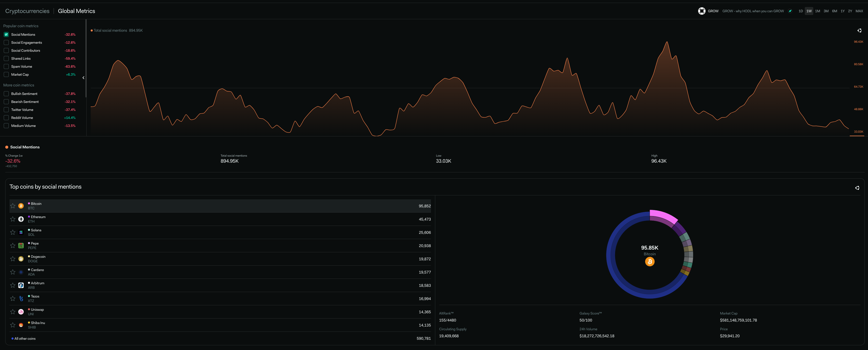
Task: Click the star icon beside Bitcoin
Action: coord(13,206)
